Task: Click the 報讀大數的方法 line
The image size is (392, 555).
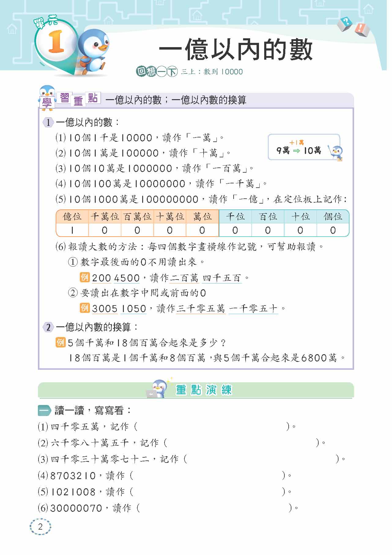Action: coord(190,246)
